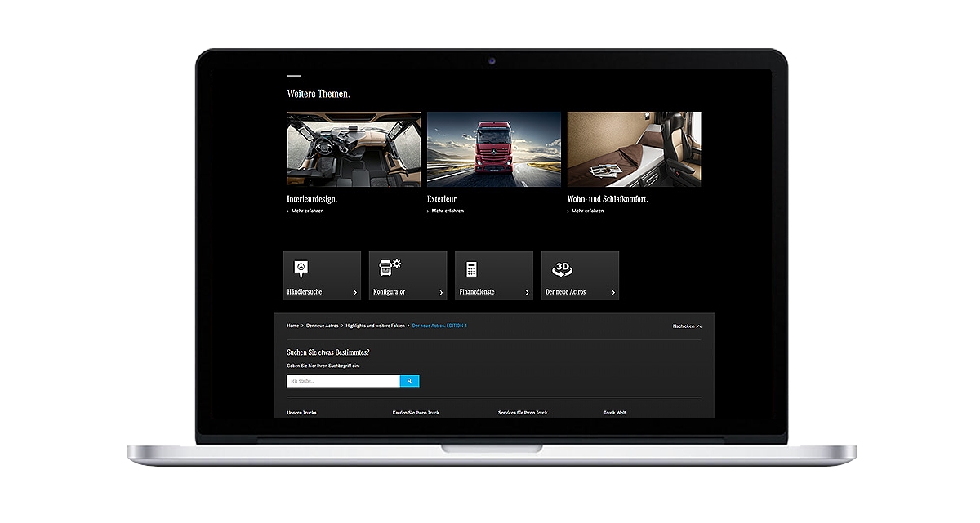Expand the Unsere Trucks footer section
Image resolution: width=980 pixels, height=523 pixels.
301,413
